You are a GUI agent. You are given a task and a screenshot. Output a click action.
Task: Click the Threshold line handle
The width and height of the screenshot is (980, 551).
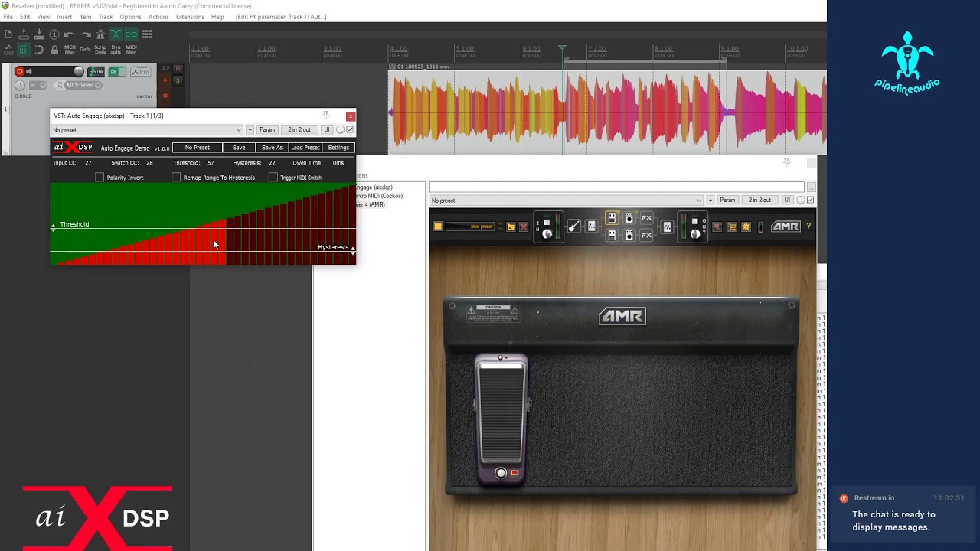(53, 227)
